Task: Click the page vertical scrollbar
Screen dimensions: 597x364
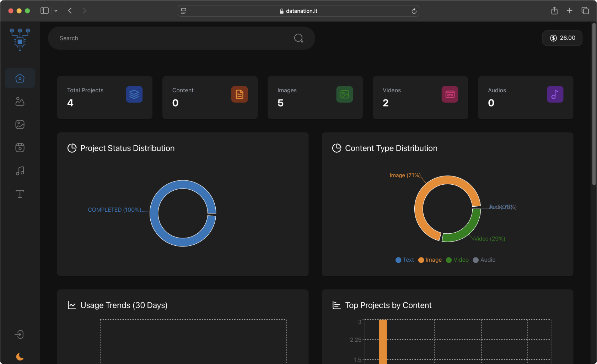Action: point(594,104)
